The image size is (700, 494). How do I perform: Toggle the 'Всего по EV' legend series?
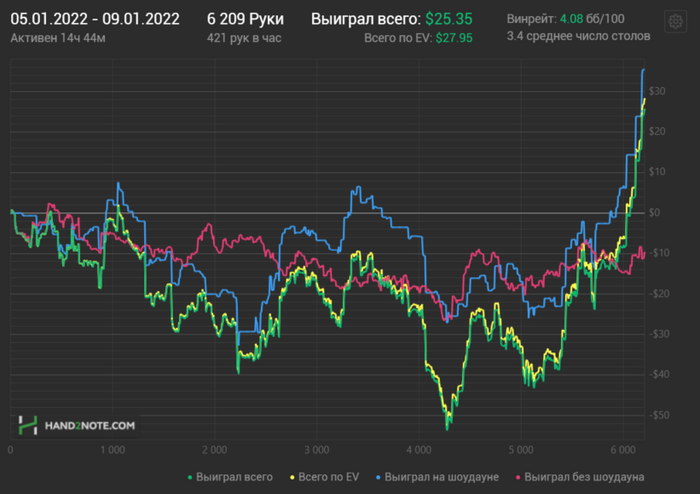(x=324, y=477)
